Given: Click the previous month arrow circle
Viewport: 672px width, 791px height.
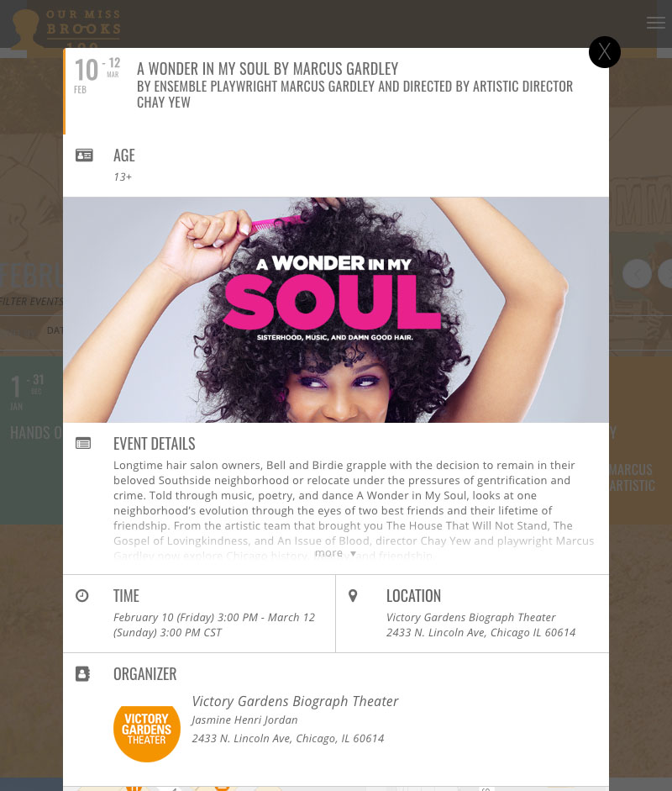Looking at the screenshot, I should (637, 274).
